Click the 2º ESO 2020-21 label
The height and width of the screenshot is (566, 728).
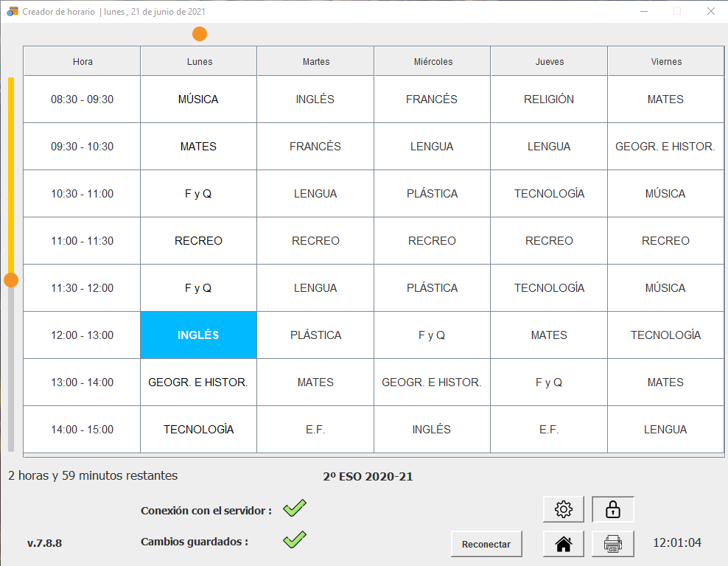coord(368,477)
